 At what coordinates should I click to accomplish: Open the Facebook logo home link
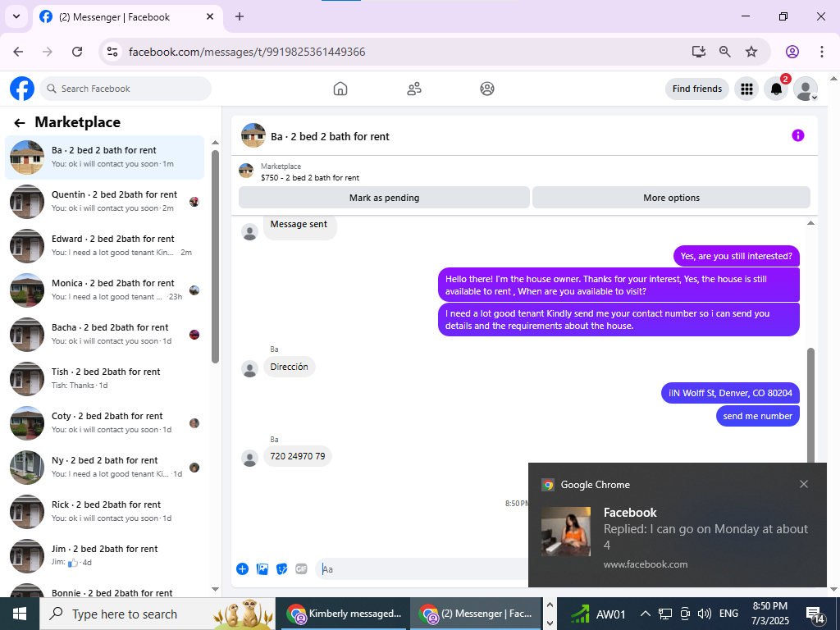[22, 89]
